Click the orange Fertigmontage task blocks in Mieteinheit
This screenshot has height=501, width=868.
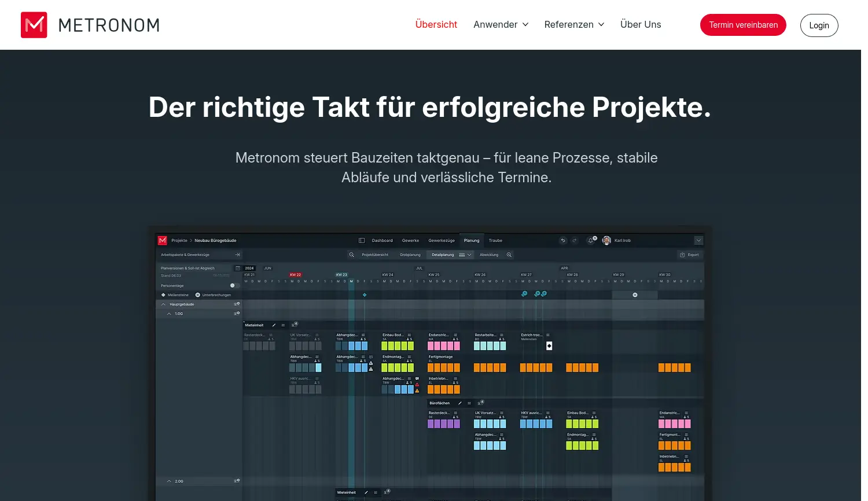point(444,368)
